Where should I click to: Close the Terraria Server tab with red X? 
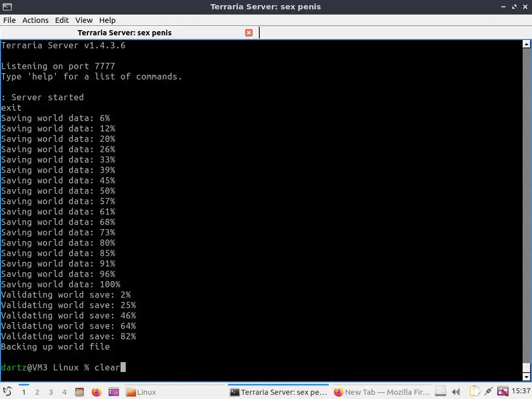click(249, 33)
